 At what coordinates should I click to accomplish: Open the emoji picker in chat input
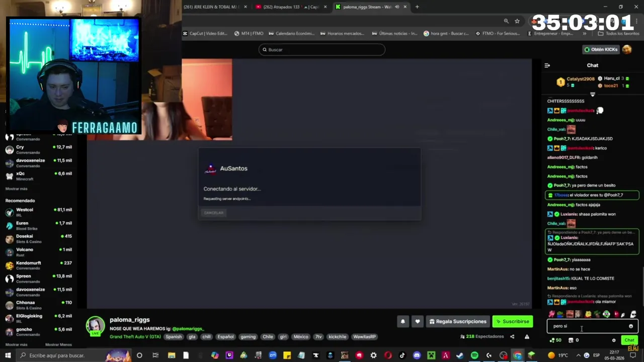tap(631, 326)
